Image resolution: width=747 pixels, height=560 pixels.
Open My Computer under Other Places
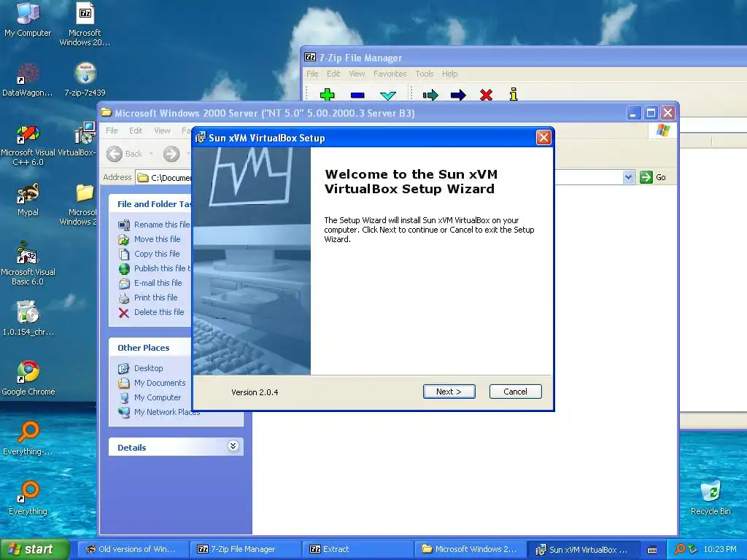(158, 397)
